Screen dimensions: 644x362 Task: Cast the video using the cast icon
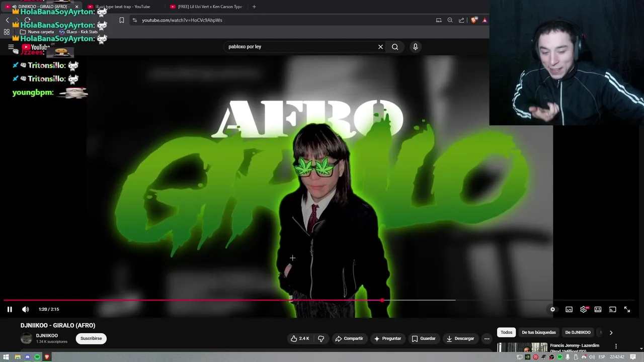click(612, 309)
